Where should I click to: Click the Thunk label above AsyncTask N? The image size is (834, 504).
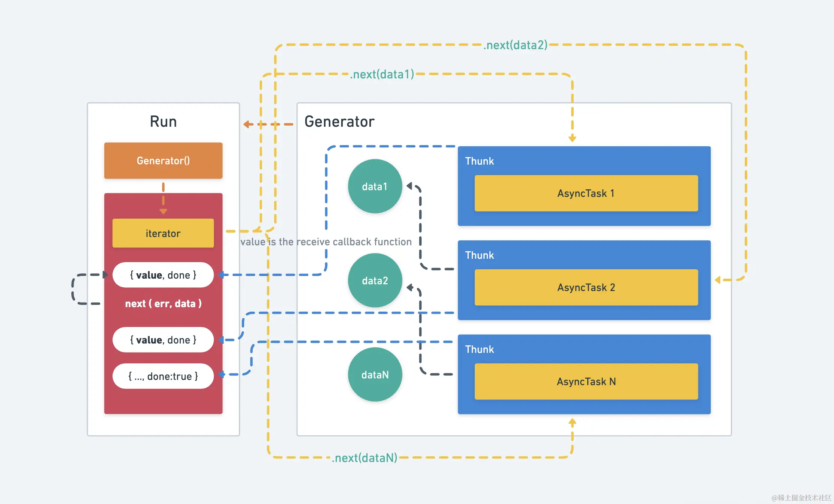tap(479, 349)
